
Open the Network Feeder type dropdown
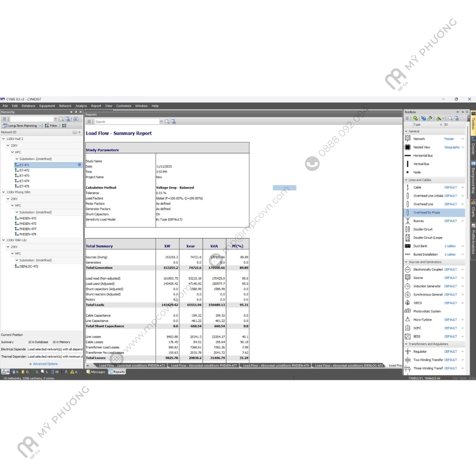[x=462, y=139]
